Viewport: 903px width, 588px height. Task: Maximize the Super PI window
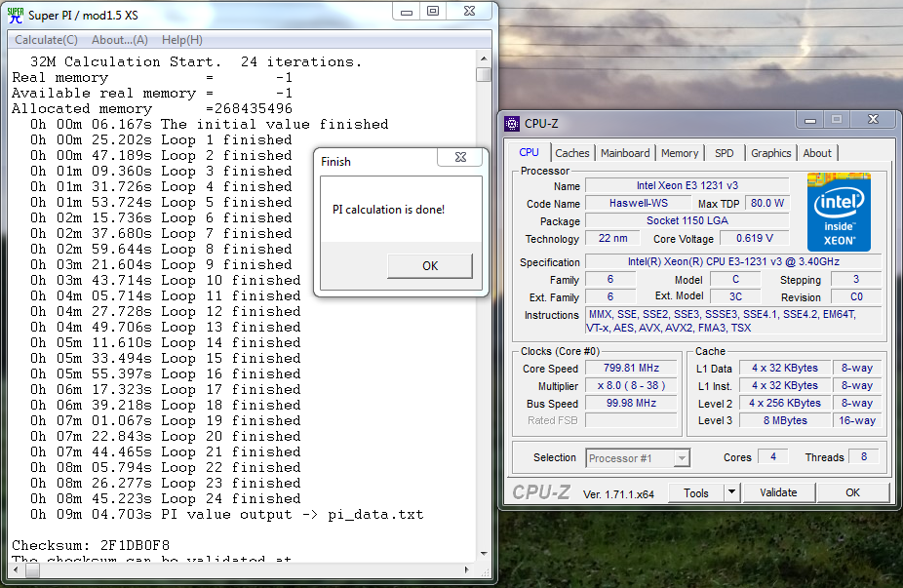(x=433, y=12)
